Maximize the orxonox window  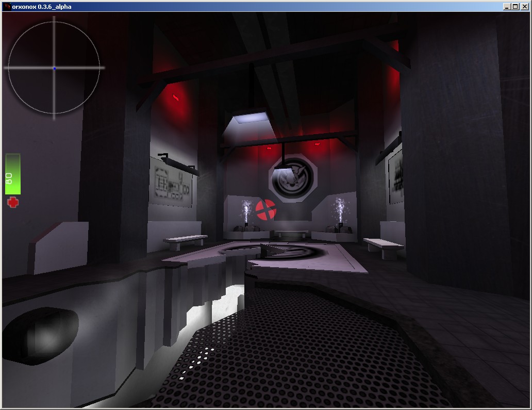515,7
